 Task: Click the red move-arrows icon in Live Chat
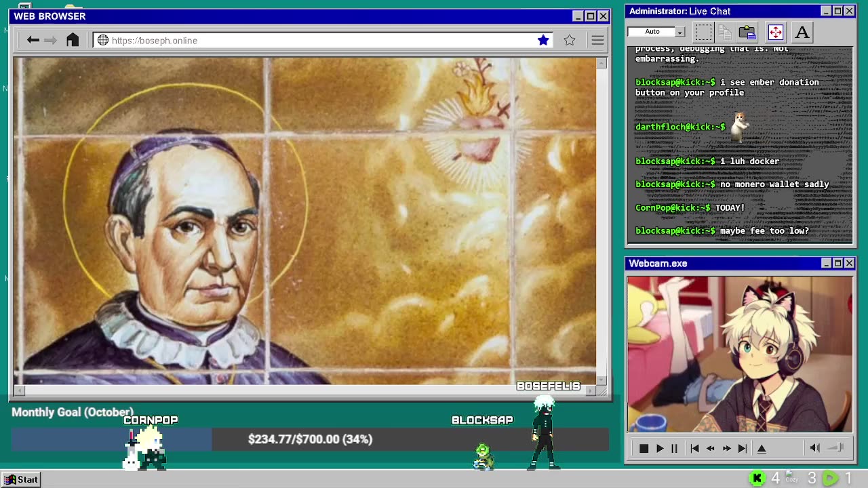[x=776, y=32]
